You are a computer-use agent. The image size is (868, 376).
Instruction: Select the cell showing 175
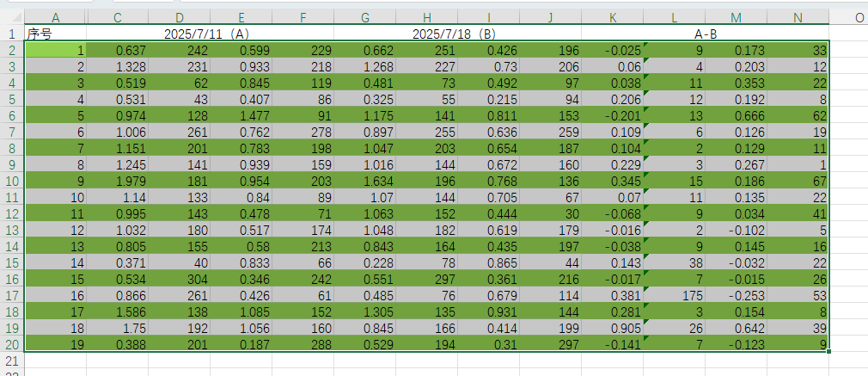pos(675,296)
